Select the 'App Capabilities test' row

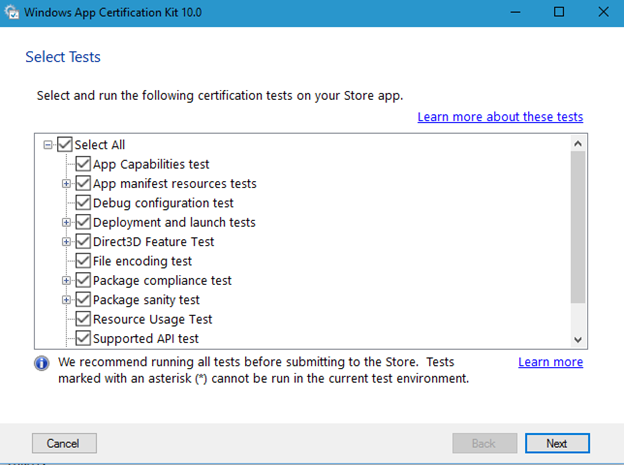click(x=151, y=164)
